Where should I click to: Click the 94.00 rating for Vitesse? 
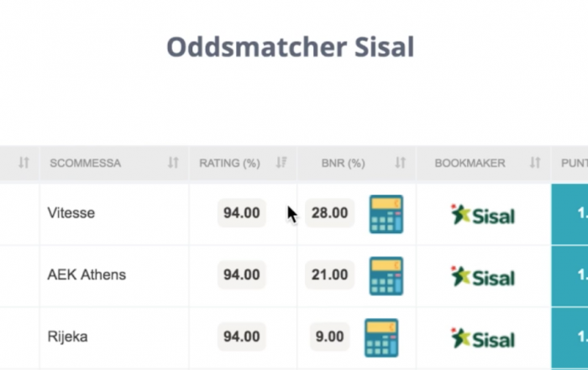(242, 213)
